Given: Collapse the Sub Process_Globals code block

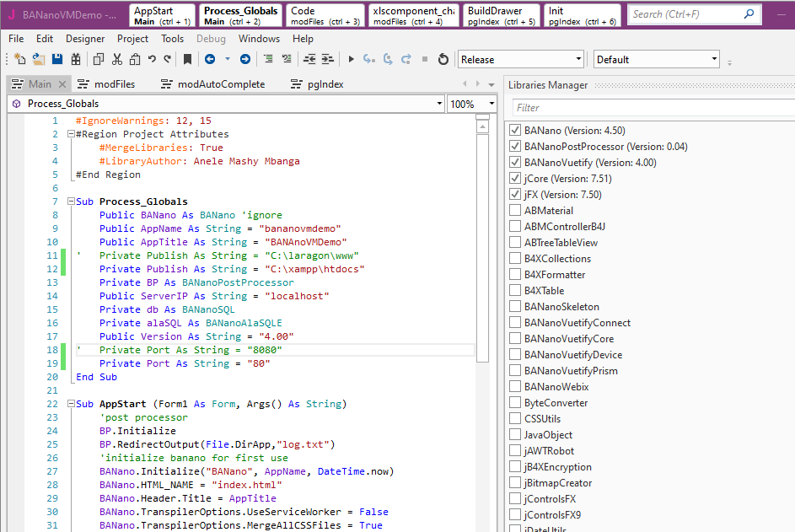Looking at the screenshot, I should [x=69, y=202].
